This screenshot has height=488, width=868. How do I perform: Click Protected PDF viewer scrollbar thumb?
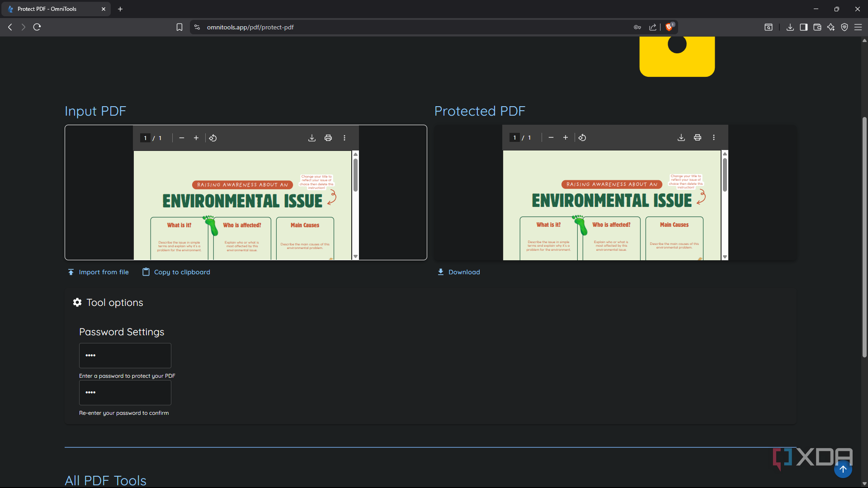[x=725, y=175]
